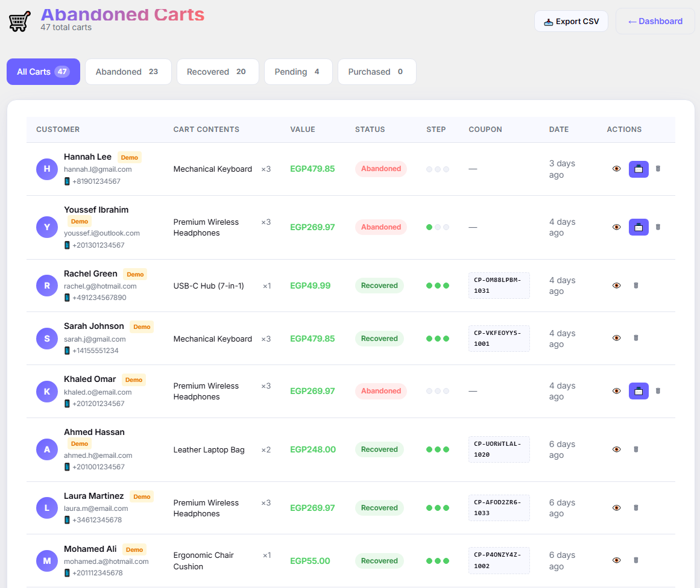The height and width of the screenshot is (588, 700).
Task: Delete Rachel Green's cart entry
Action: pyautogui.click(x=635, y=286)
